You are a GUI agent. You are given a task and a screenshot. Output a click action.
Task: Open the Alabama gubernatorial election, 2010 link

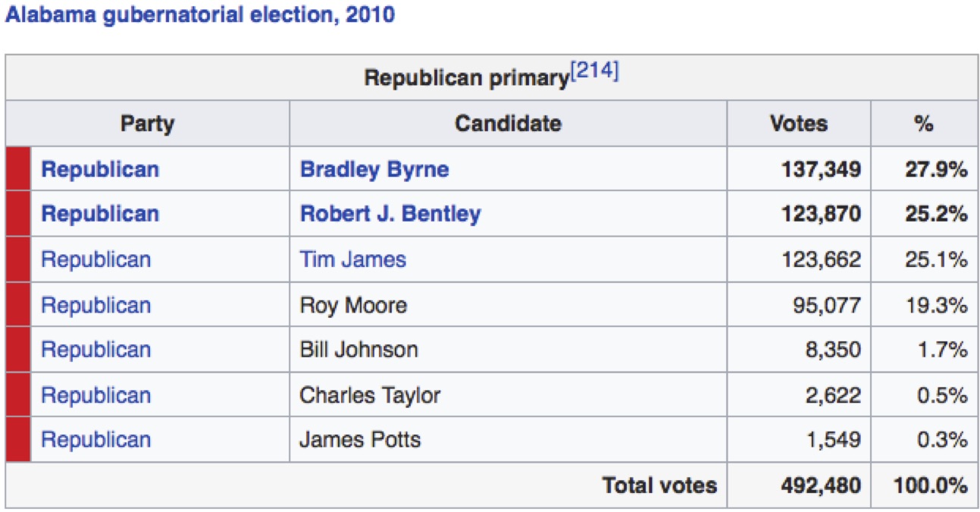coord(200,14)
